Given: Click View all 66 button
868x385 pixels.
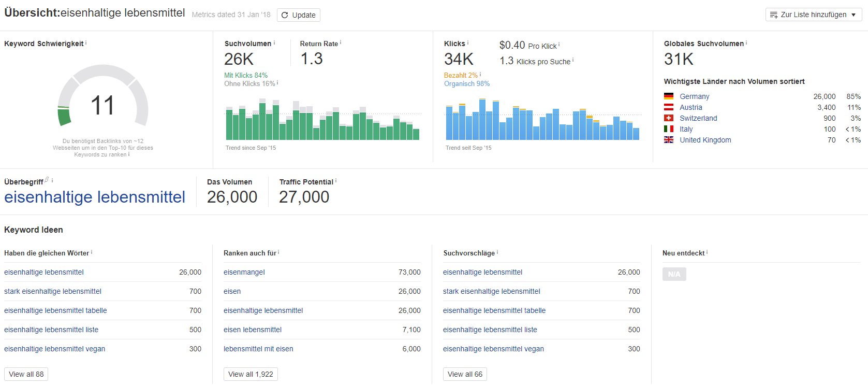Looking at the screenshot, I should (465, 374).
